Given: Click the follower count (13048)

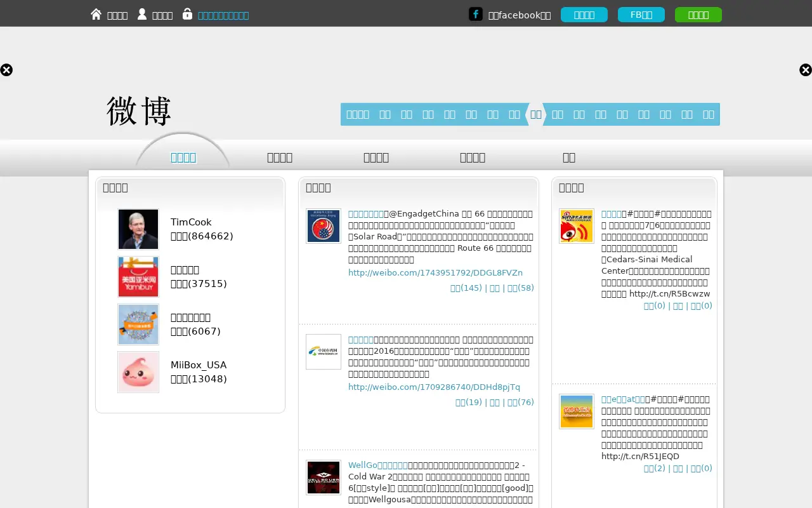Looking at the screenshot, I should point(199,379).
